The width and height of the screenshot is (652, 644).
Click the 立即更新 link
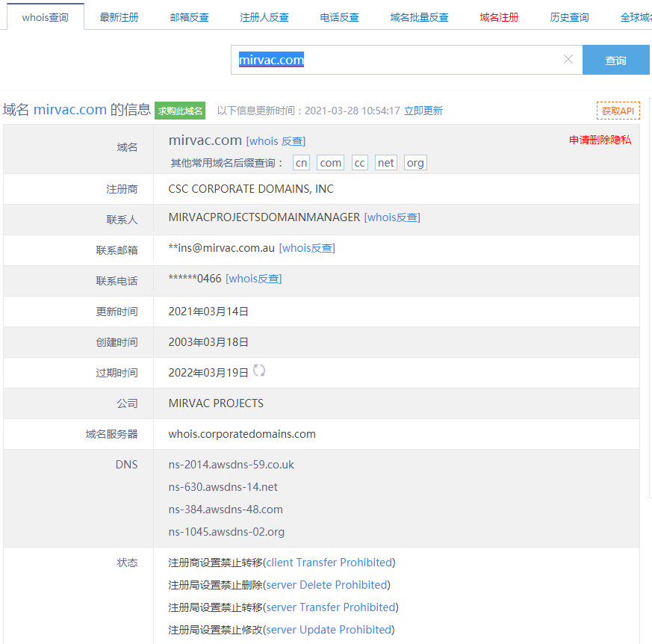click(423, 111)
